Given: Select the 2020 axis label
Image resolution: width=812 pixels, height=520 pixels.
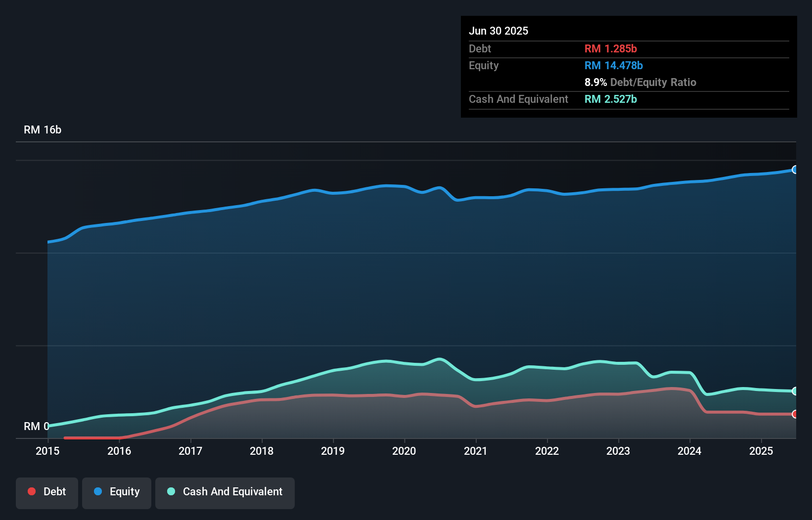Looking at the screenshot, I should coord(405,451).
